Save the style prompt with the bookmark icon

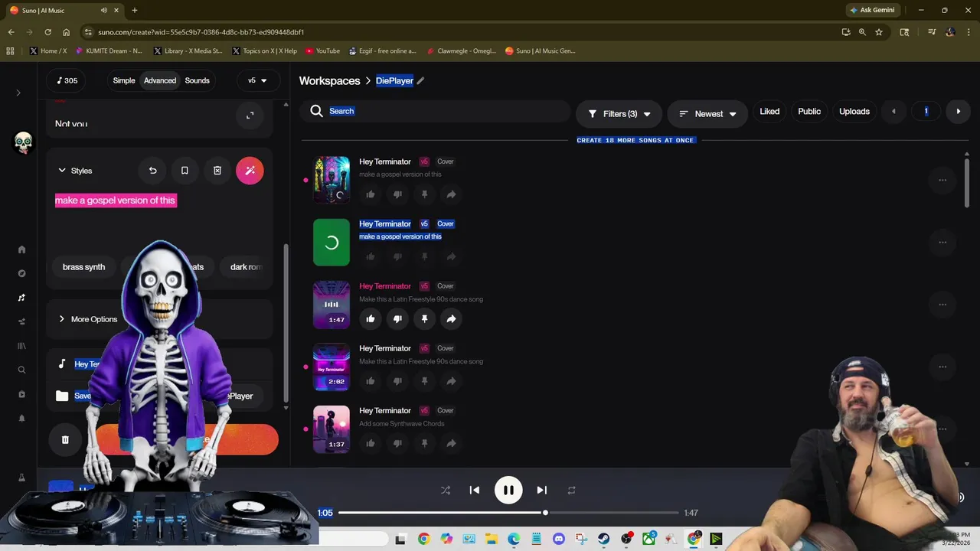click(x=185, y=171)
